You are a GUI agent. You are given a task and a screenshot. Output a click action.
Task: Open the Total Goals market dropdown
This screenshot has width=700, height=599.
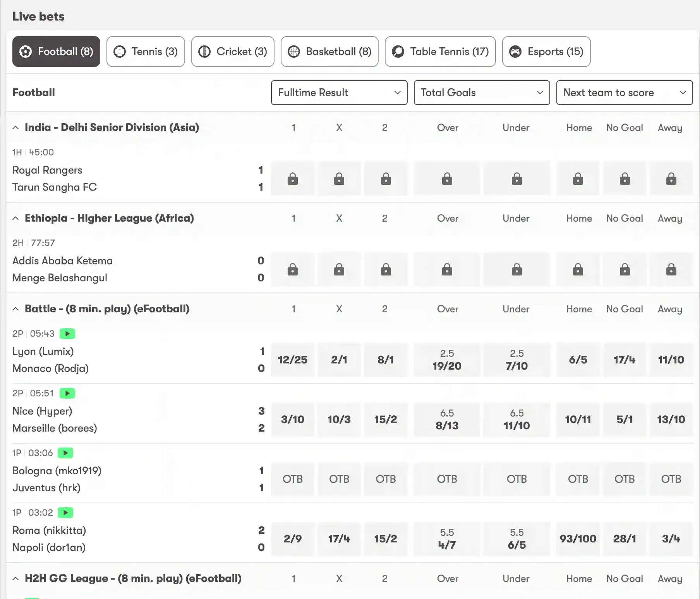(482, 93)
